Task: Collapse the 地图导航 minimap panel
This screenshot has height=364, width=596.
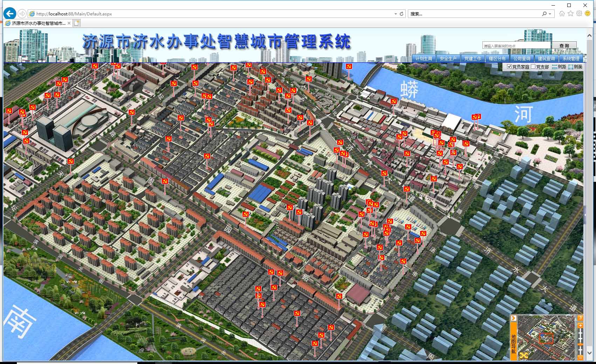Action: coord(513,318)
